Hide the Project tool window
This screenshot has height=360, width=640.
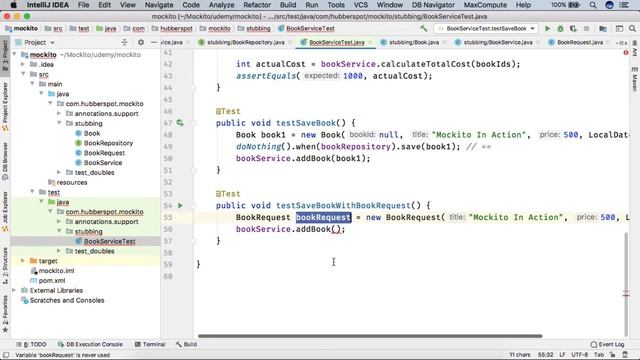pyautogui.click(x=154, y=42)
